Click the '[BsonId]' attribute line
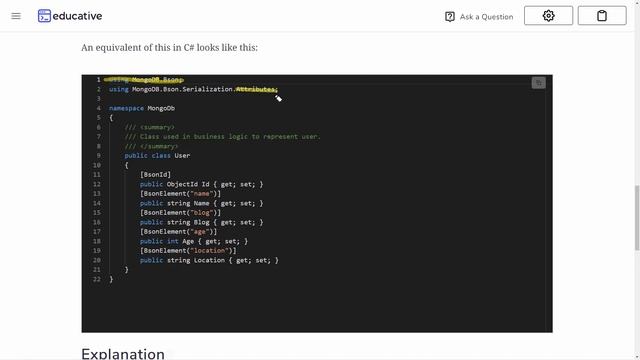 (x=155, y=174)
